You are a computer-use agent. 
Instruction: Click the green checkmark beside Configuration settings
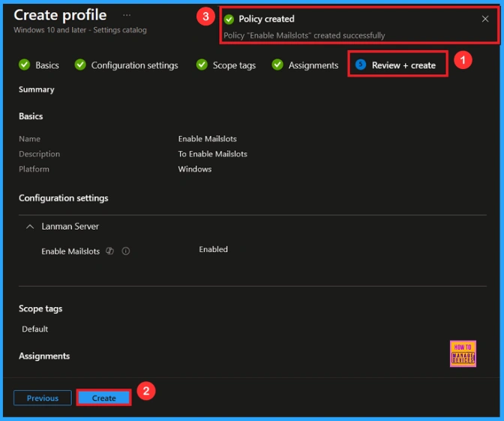coord(80,65)
